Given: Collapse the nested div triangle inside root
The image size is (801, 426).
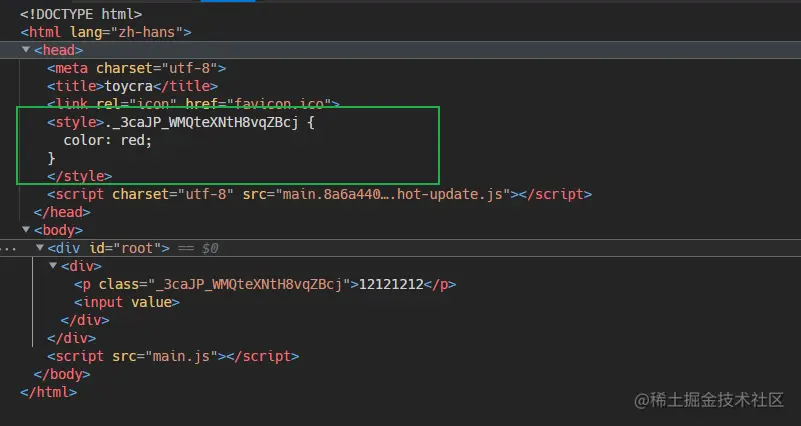Looking at the screenshot, I should pyautogui.click(x=53, y=266).
